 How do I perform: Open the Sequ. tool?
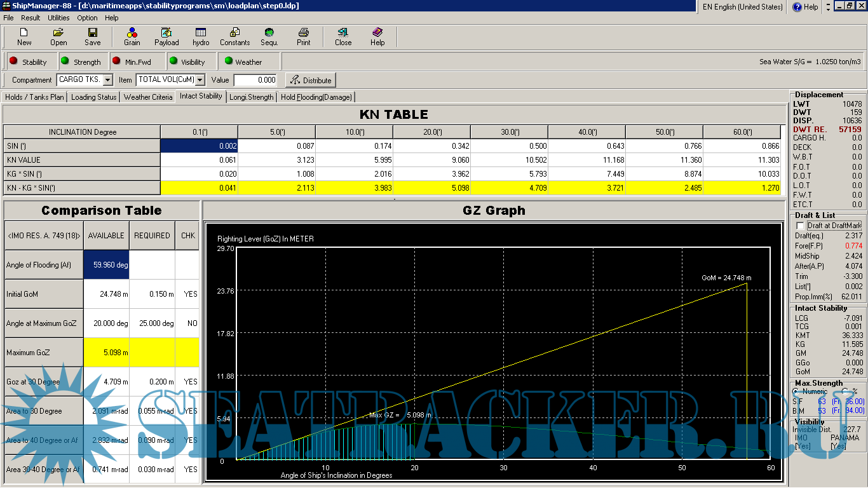(x=269, y=37)
